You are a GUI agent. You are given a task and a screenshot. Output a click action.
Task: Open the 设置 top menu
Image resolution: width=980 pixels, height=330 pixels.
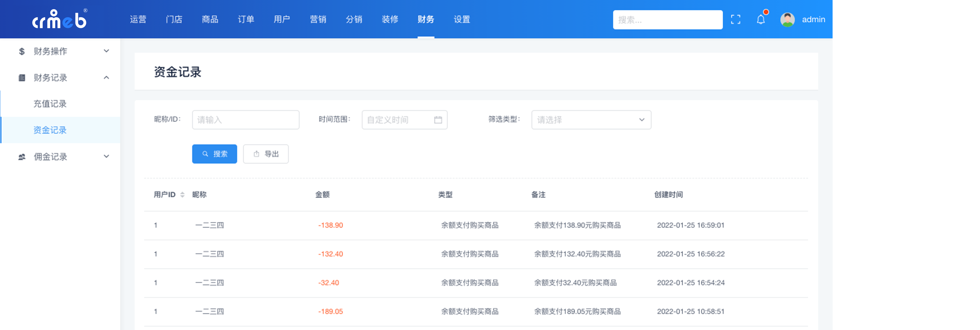click(x=462, y=19)
